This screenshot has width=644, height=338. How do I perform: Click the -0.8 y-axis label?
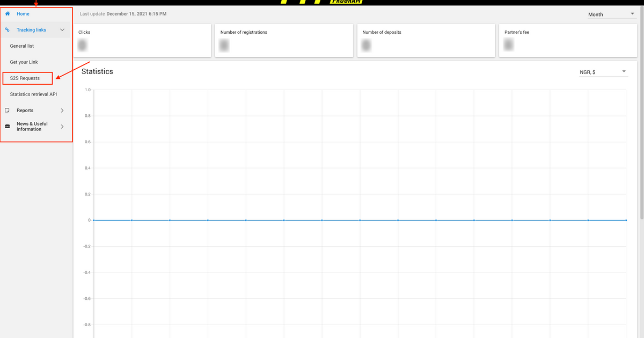(x=86, y=325)
